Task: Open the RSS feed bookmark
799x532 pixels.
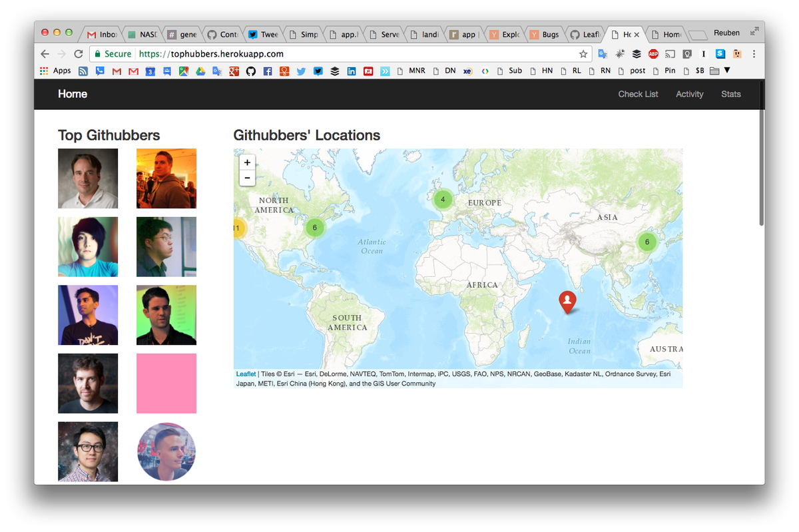Action: tap(83, 71)
